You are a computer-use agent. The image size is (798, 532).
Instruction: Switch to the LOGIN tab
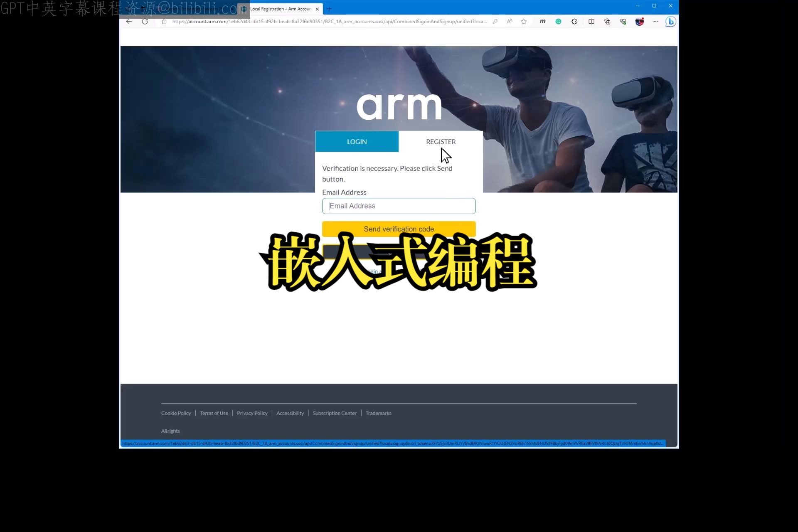pos(357,142)
